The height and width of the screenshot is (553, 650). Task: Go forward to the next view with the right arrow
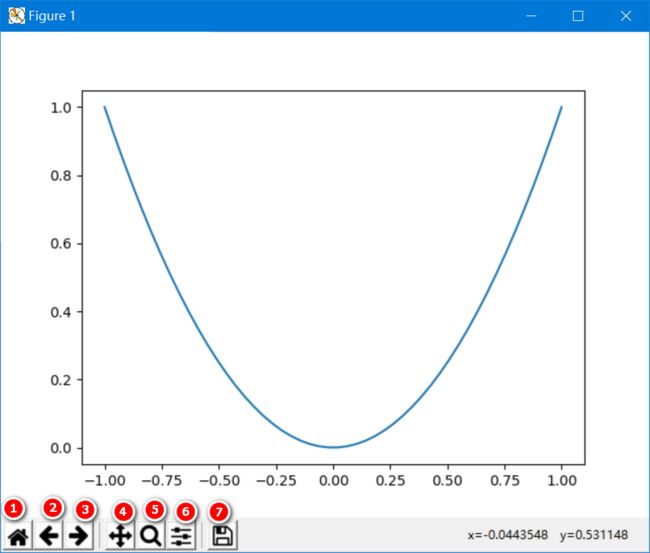(x=78, y=536)
